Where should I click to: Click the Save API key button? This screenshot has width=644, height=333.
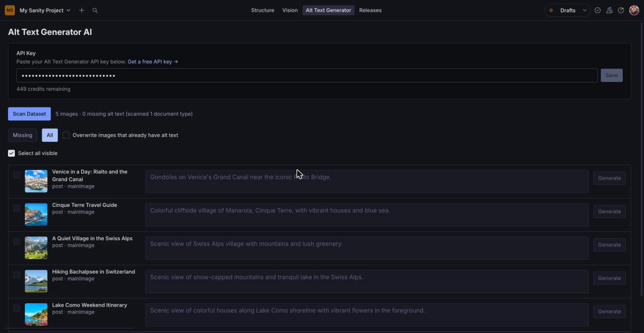(x=611, y=76)
